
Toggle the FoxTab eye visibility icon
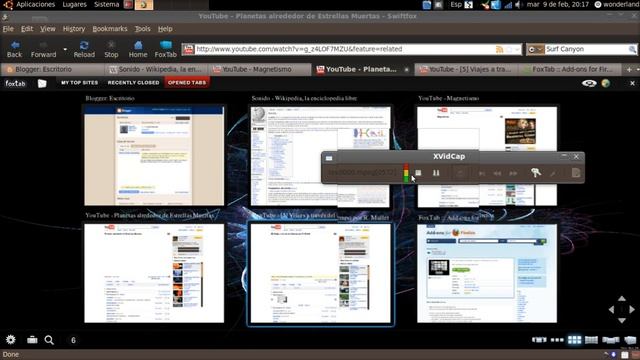tap(589, 83)
